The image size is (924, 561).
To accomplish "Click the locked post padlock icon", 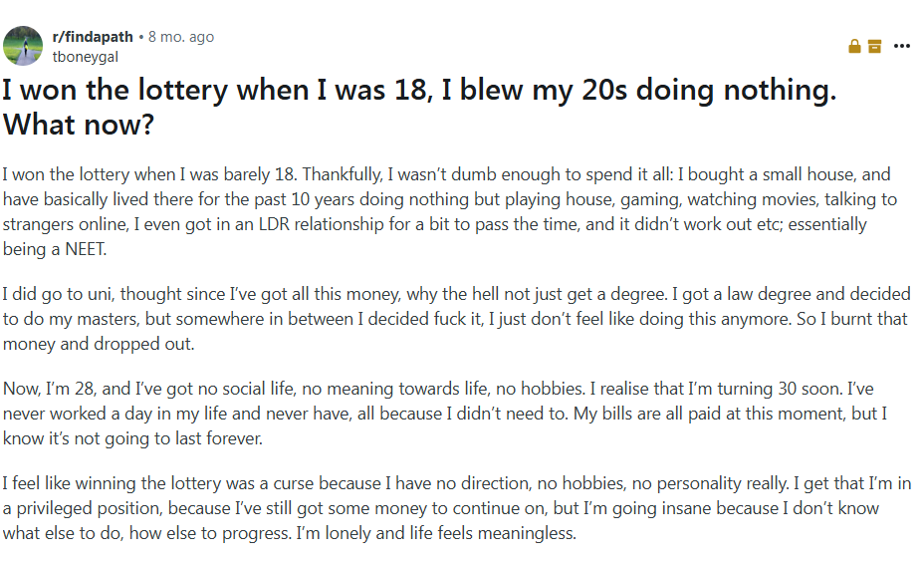I will point(854,46).
